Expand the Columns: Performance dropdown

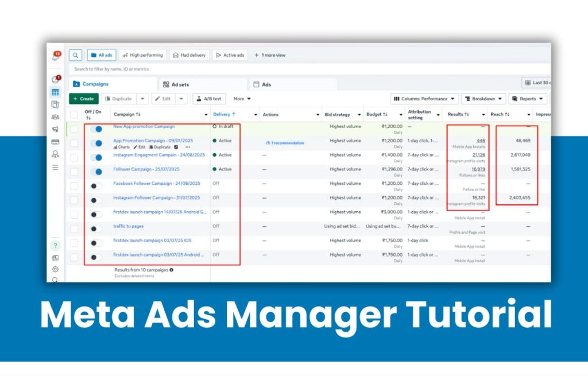click(425, 99)
